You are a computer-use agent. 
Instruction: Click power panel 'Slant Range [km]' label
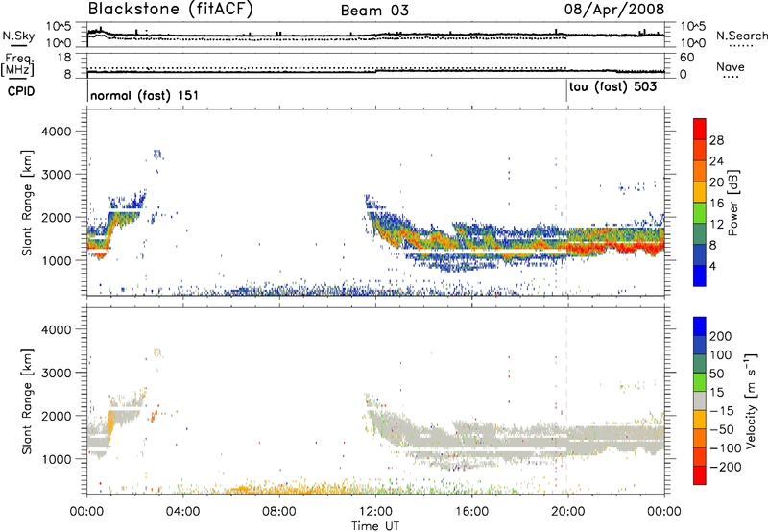pyautogui.click(x=27, y=203)
